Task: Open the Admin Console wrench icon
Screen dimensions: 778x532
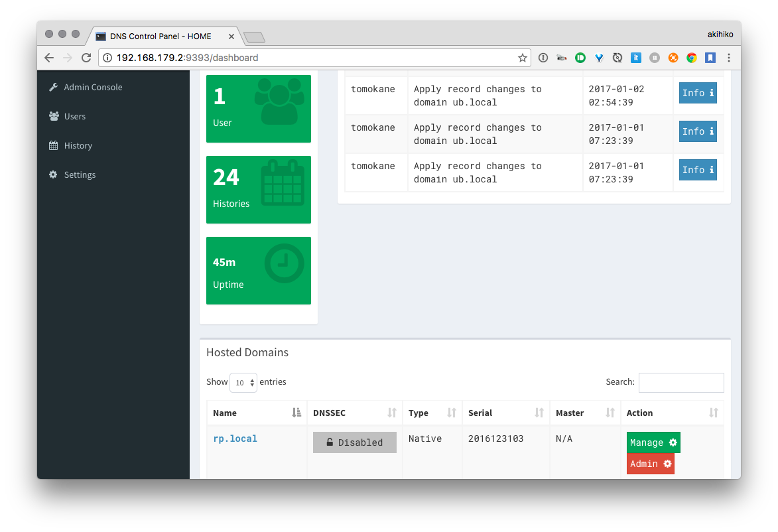Action: pos(52,87)
